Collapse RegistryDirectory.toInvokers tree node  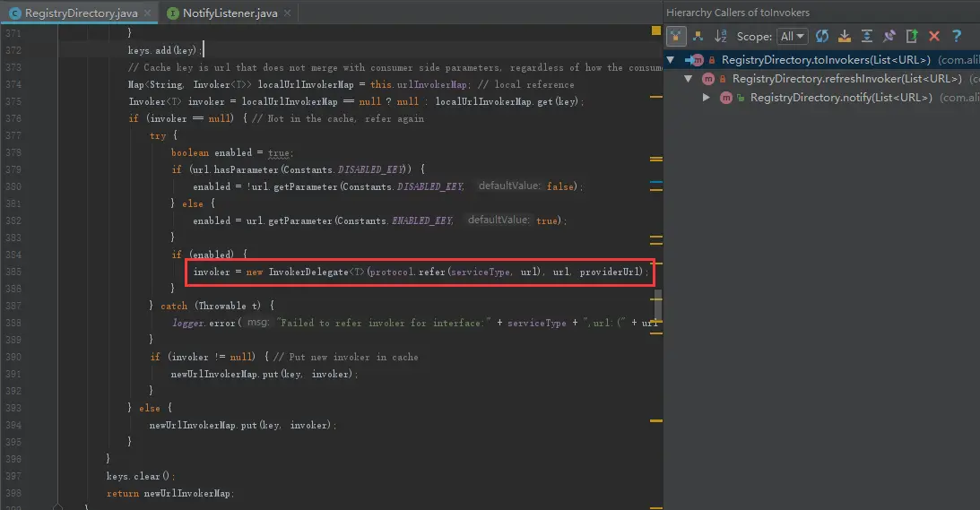point(671,60)
